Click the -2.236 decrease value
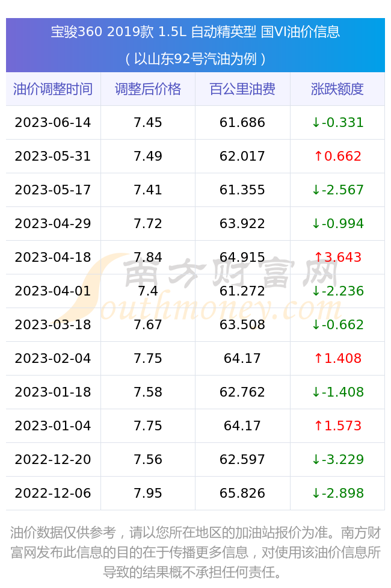 338,291
